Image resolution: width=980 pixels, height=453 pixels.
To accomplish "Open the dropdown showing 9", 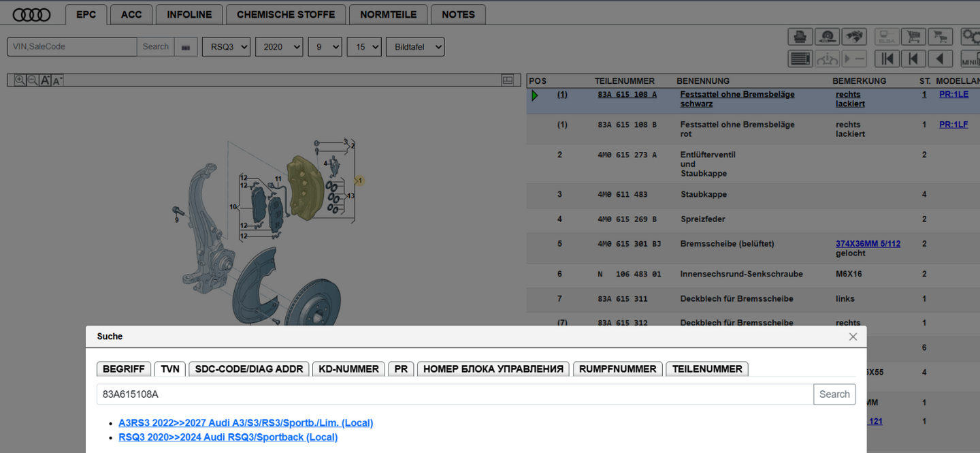I will click(325, 47).
